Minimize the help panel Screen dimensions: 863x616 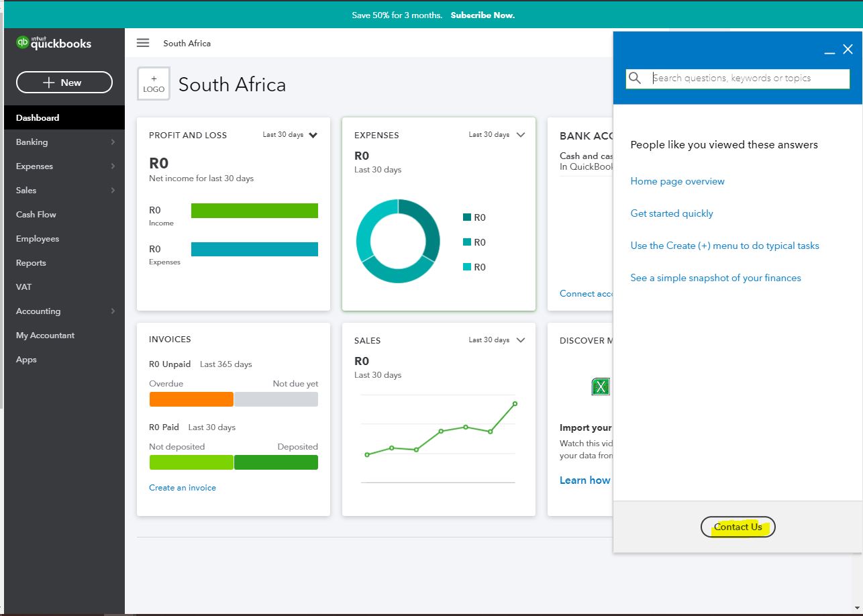pos(830,51)
